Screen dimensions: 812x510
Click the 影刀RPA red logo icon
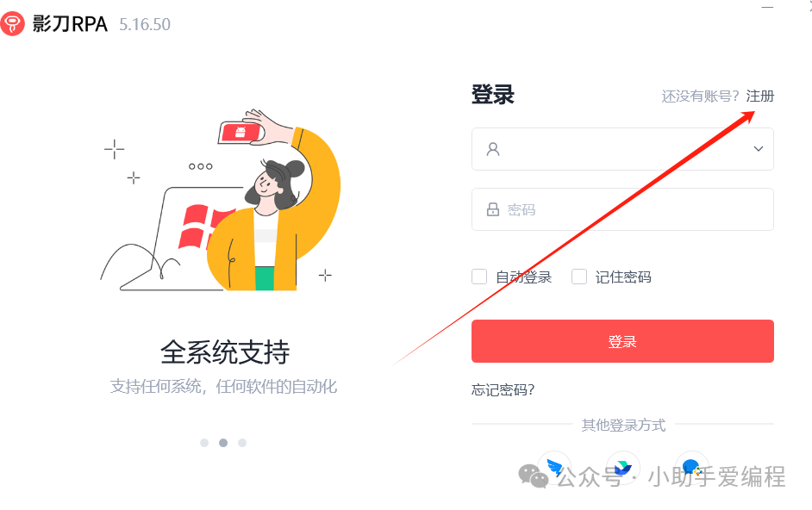[12, 24]
